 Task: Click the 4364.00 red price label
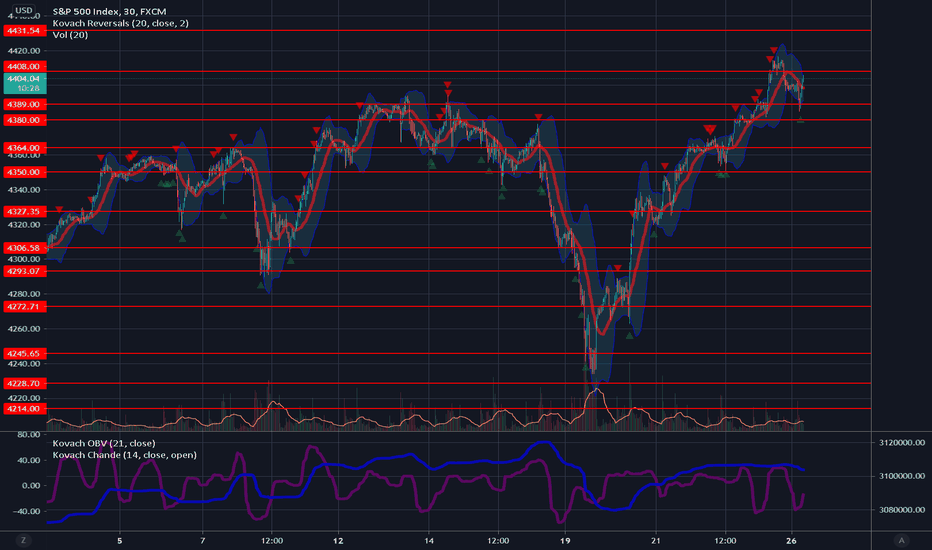[24, 147]
